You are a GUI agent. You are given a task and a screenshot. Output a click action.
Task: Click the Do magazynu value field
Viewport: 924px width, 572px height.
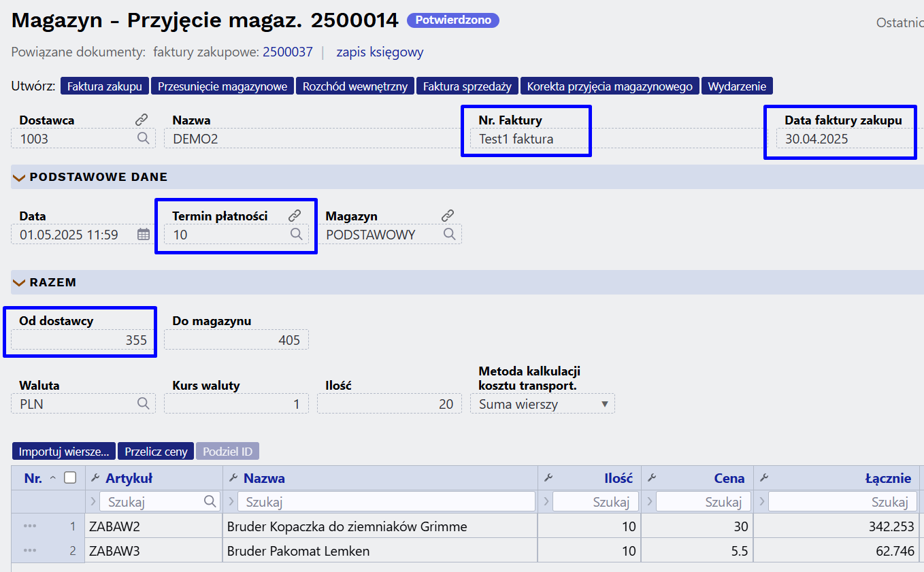236,340
